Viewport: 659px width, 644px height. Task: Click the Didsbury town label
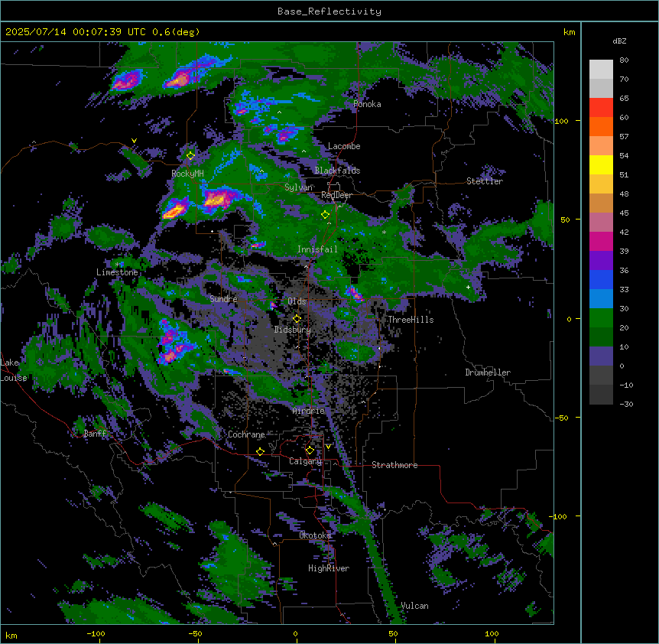pyautogui.click(x=293, y=330)
